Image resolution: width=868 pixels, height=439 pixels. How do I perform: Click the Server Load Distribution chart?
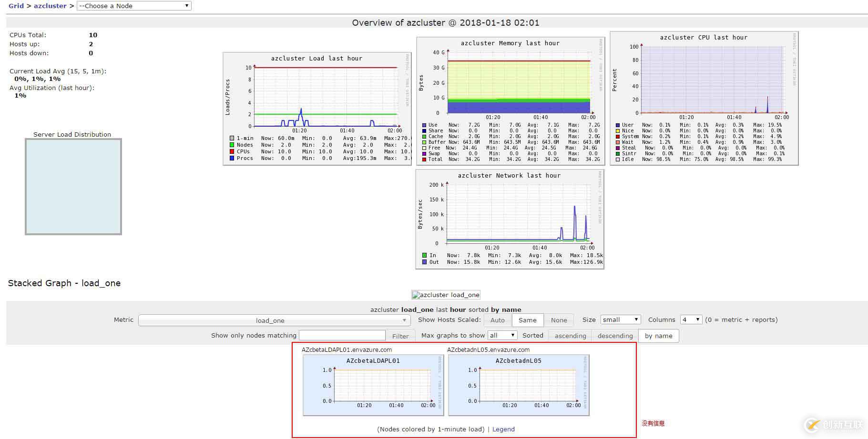73,187
